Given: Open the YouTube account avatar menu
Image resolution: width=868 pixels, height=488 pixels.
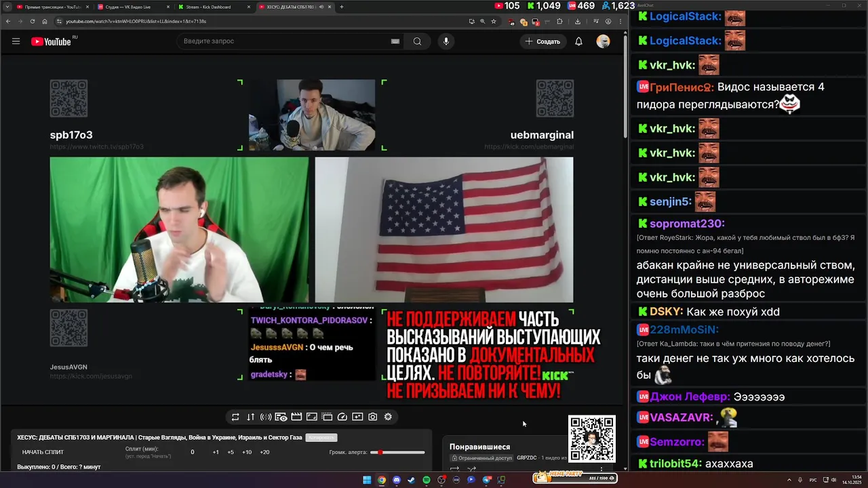Looking at the screenshot, I should 603,41.
